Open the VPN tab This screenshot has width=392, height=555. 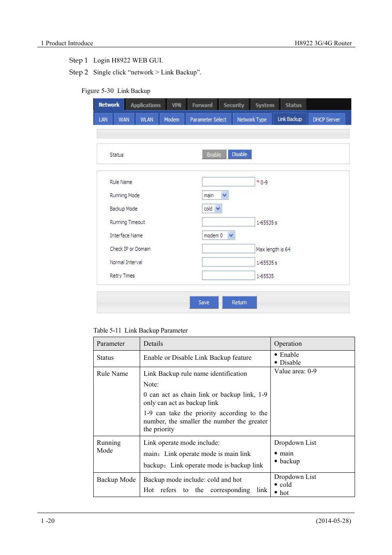coord(177,105)
